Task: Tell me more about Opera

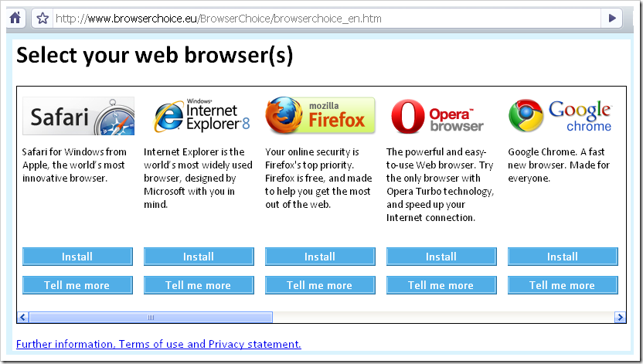Action: [441, 285]
